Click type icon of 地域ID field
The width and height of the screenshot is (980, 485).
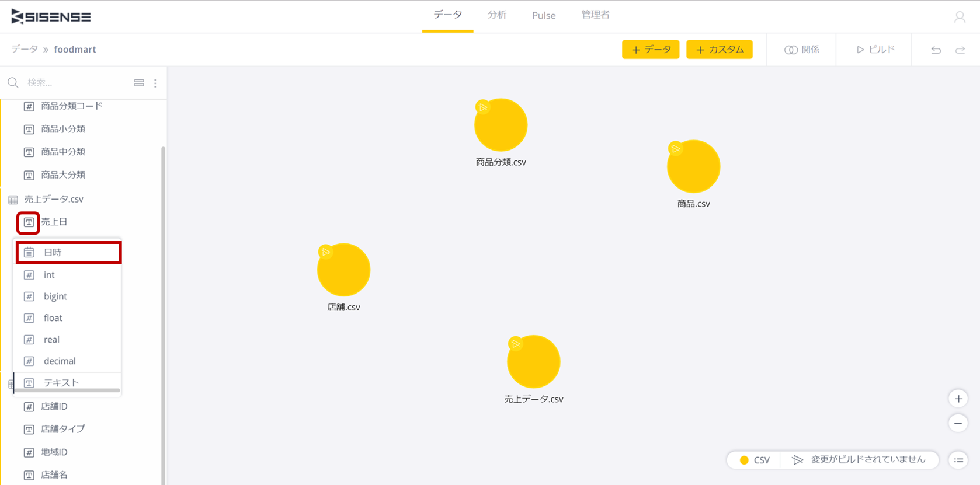(29, 452)
